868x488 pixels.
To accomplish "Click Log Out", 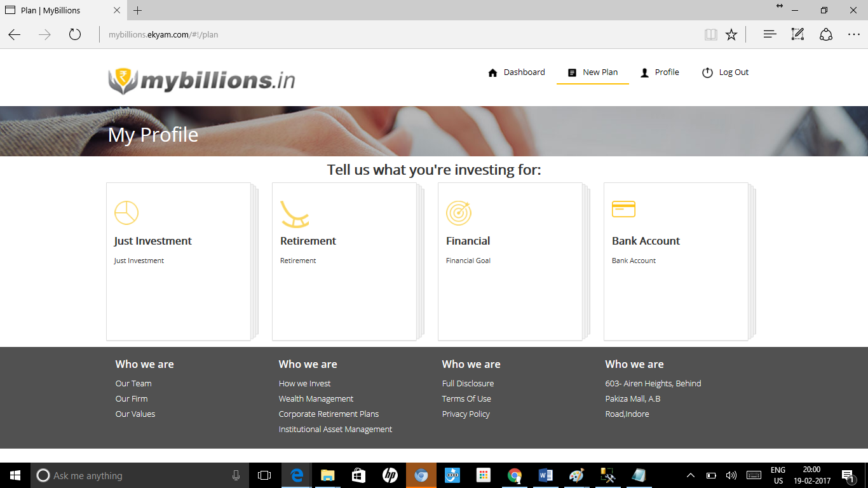I will pos(725,72).
